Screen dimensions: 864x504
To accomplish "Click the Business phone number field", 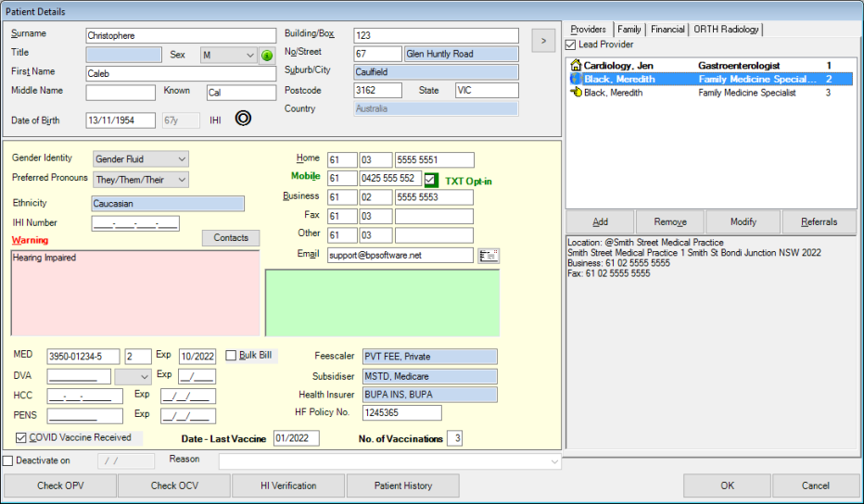I will click(x=434, y=197).
